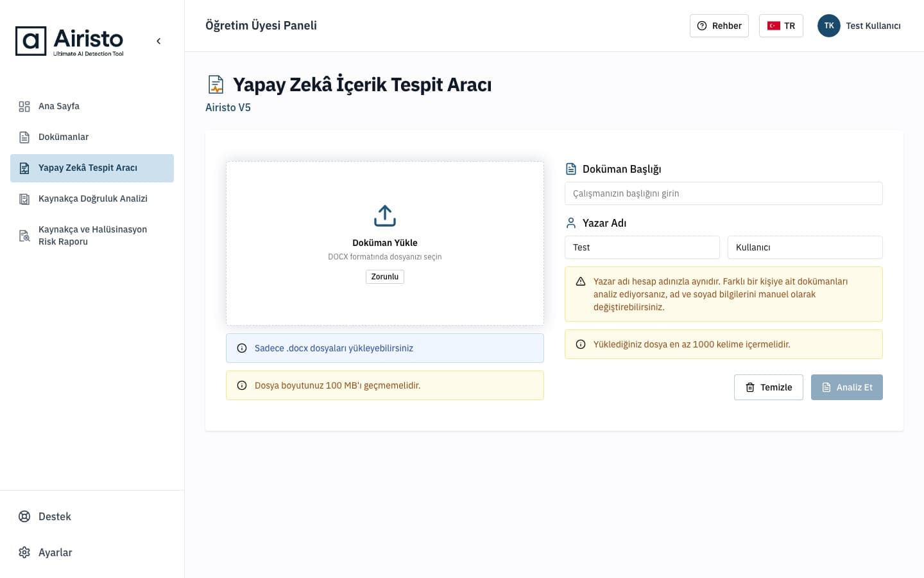Click the info icon beside 100 MB notice
Screen dimensions: 924x578
(242, 385)
